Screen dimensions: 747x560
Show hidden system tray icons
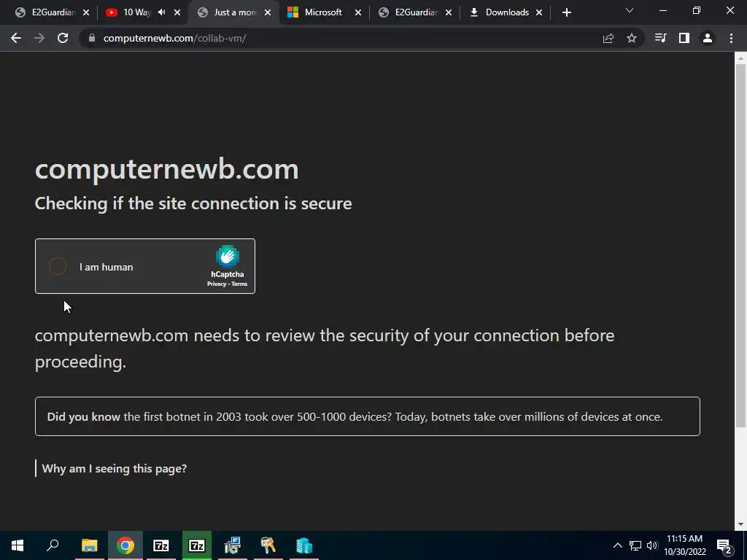point(617,545)
